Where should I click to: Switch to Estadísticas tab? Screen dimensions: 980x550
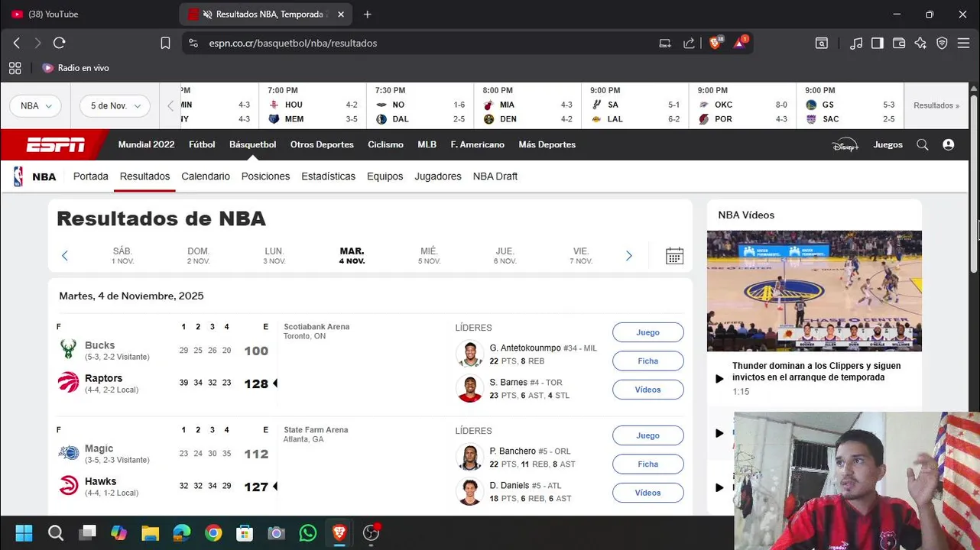tap(328, 176)
